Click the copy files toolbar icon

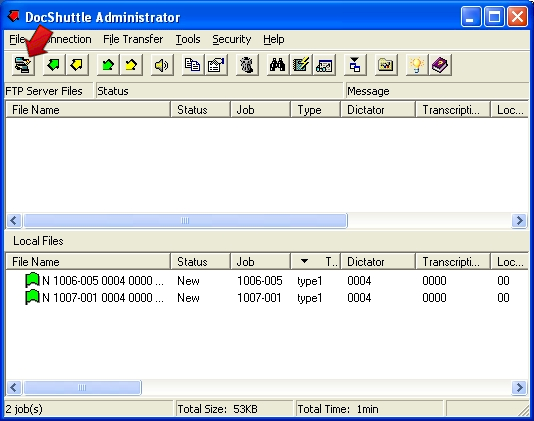coord(193,65)
